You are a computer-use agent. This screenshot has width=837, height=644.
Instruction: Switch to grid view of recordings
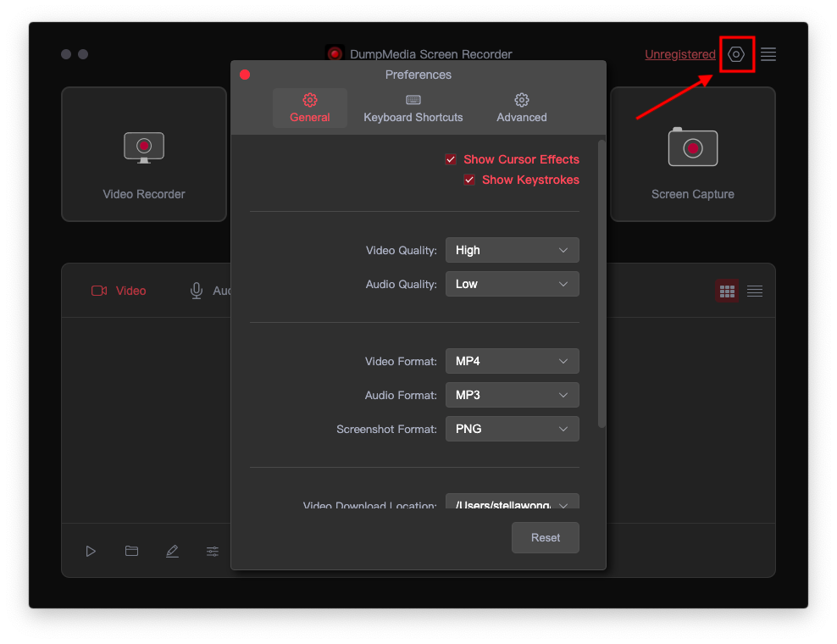point(727,291)
